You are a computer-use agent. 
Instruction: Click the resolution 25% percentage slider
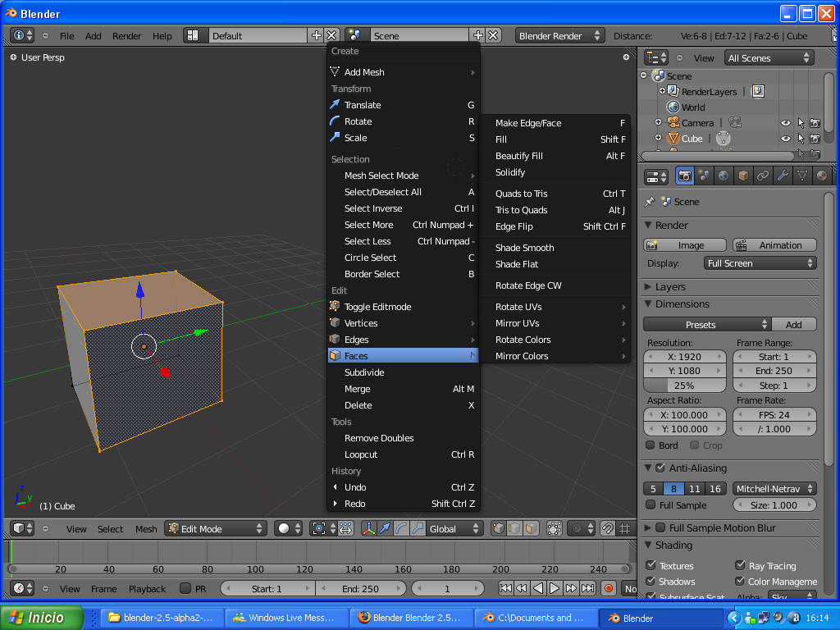tap(684, 386)
